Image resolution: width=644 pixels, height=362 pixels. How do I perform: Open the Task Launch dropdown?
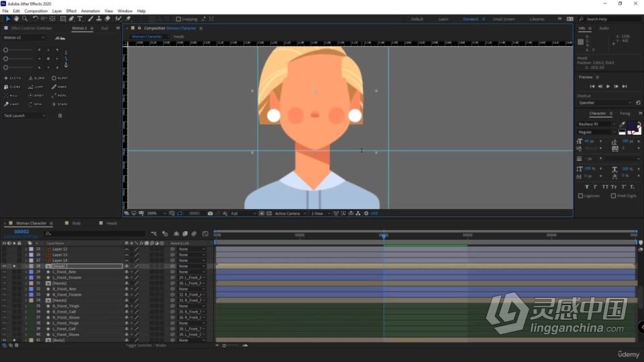click(x=24, y=116)
